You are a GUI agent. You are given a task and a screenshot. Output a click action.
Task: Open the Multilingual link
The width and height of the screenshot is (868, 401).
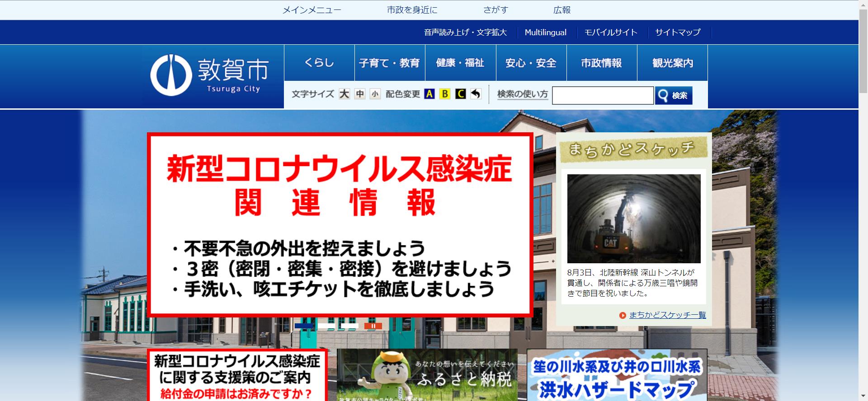546,33
